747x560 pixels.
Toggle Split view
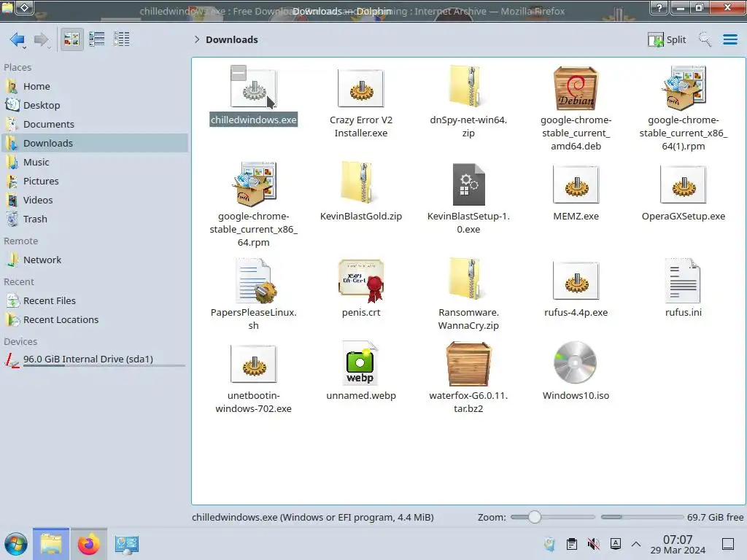click(667, 39)
